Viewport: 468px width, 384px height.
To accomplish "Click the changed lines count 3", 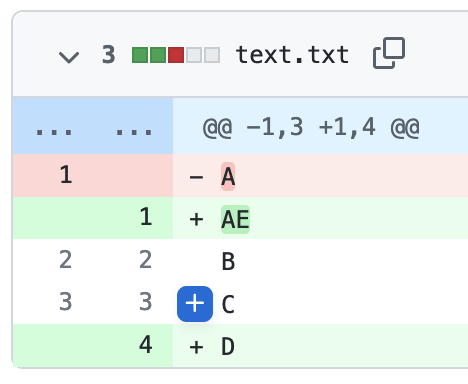I will click(109, 55).
